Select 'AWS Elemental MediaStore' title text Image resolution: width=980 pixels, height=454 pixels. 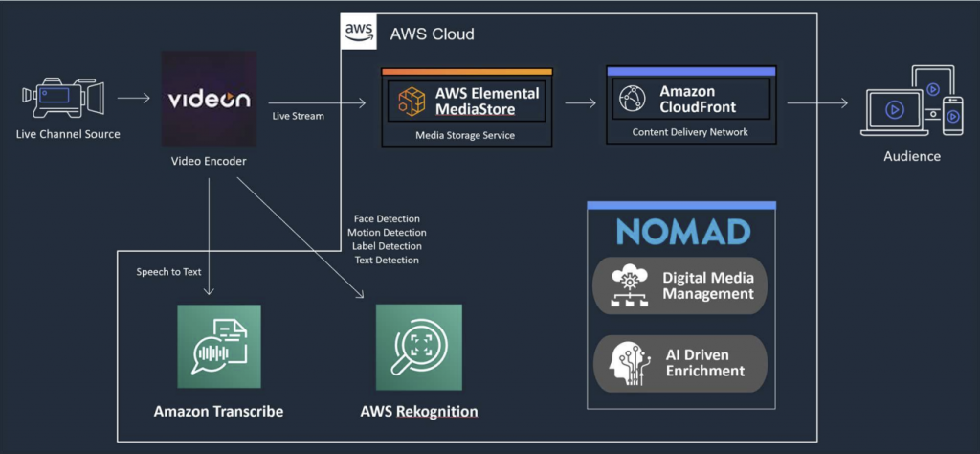point(487,102)
